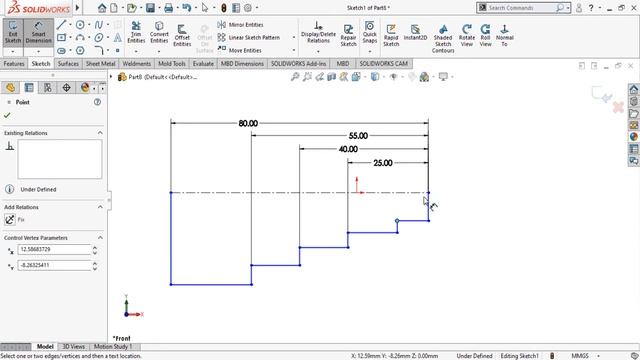Switch to Motion Study 1 tab
The width and height of the screenshot is (640, 360).
(113, 347)
